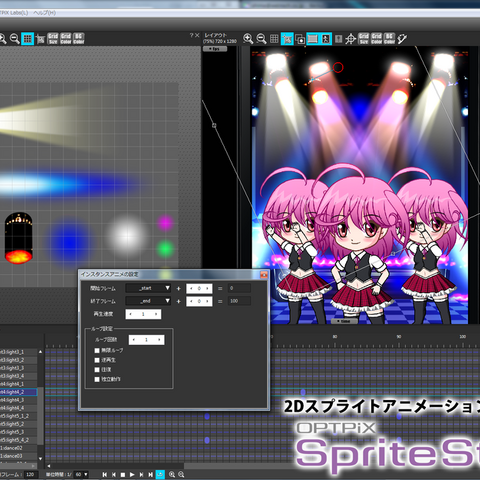Enable 独立動作 checkbox
Viewport: 480px width, 480px height.
[97, 379]
